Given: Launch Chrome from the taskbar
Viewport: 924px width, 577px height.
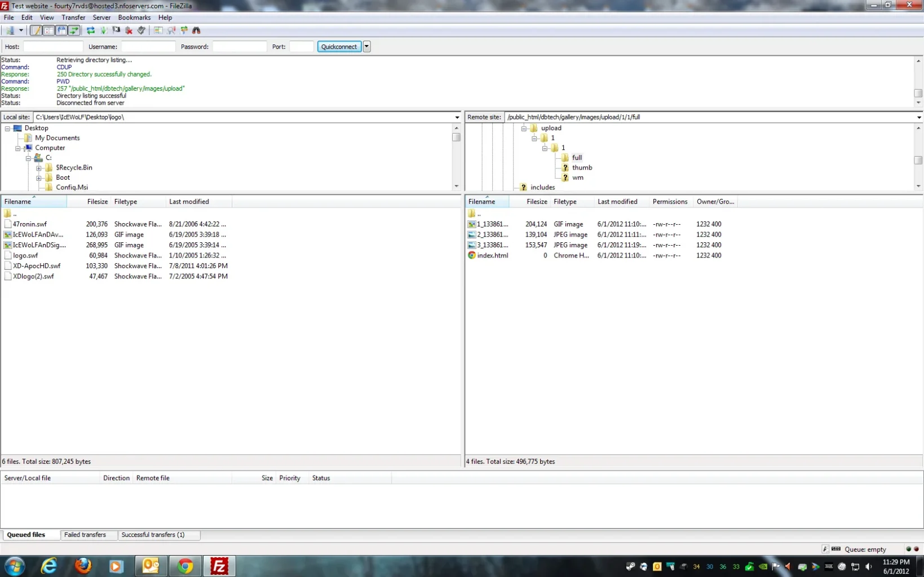Looking at the screenshot, I should coord(185,566).
